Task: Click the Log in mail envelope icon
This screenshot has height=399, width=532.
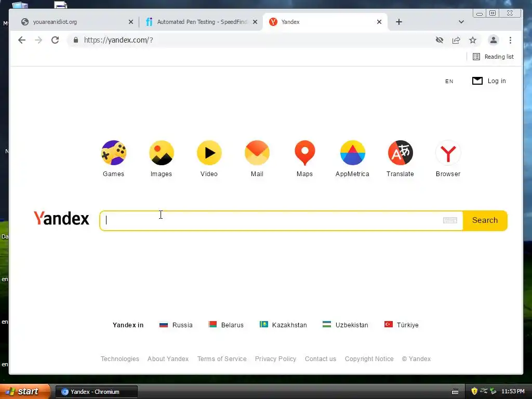Action: 477,81
